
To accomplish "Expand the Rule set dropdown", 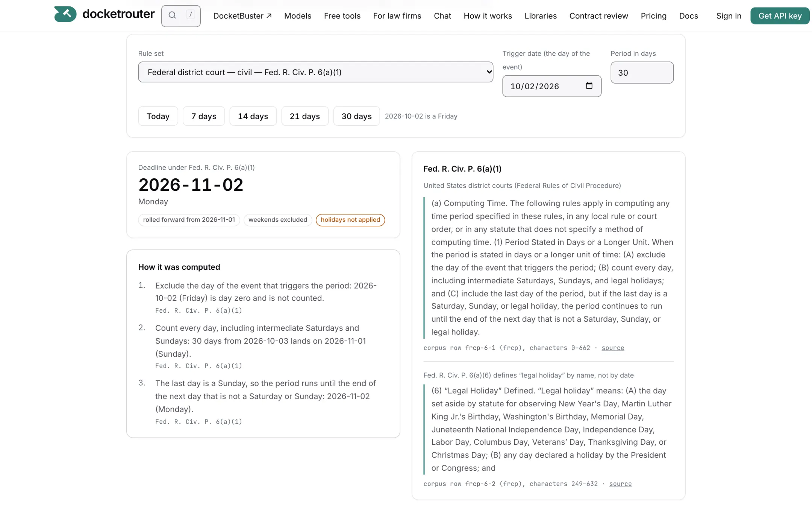I will (315, 72).
